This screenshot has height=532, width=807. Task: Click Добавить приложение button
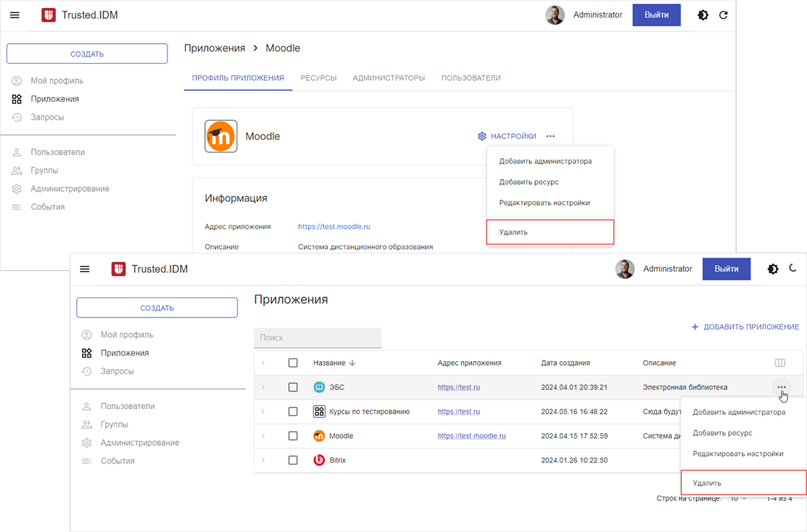(x=745, y=327)
